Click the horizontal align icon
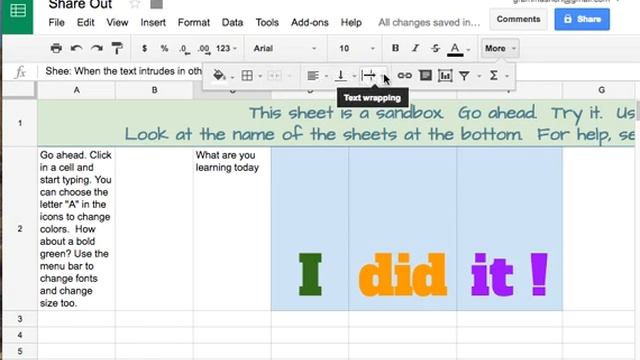The width and height of the screenshot is (640, 360). pos(313,76)
